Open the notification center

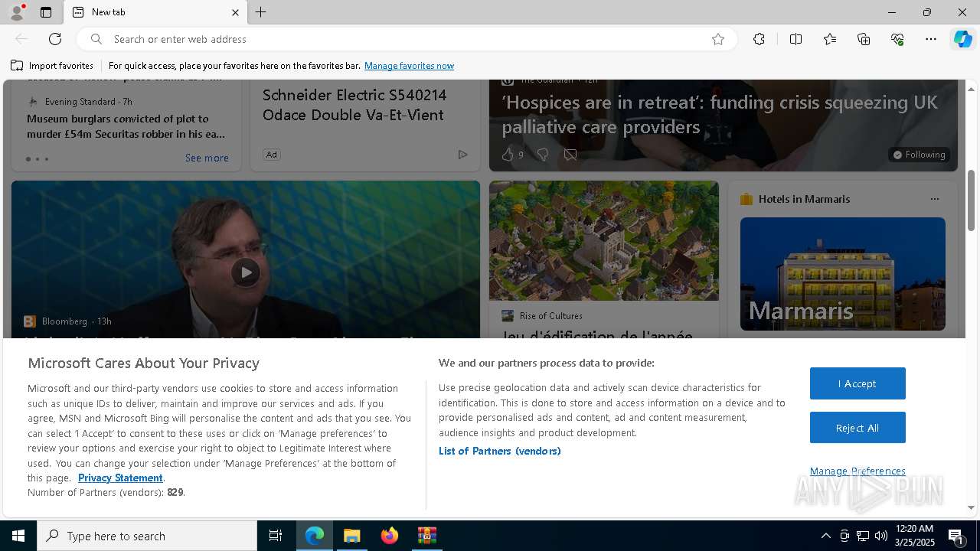tap(957, 536)
